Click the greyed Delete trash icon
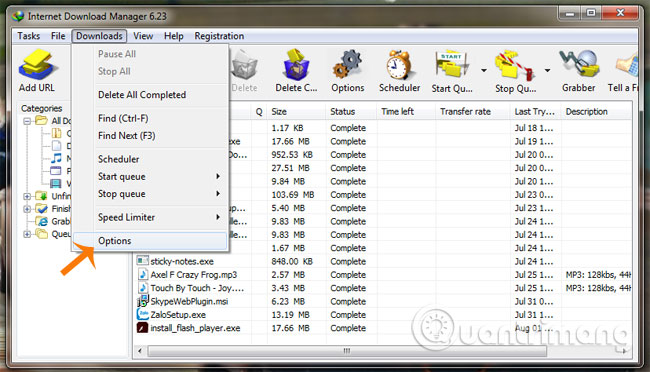The image size is (650, 372). pos(245,65)
